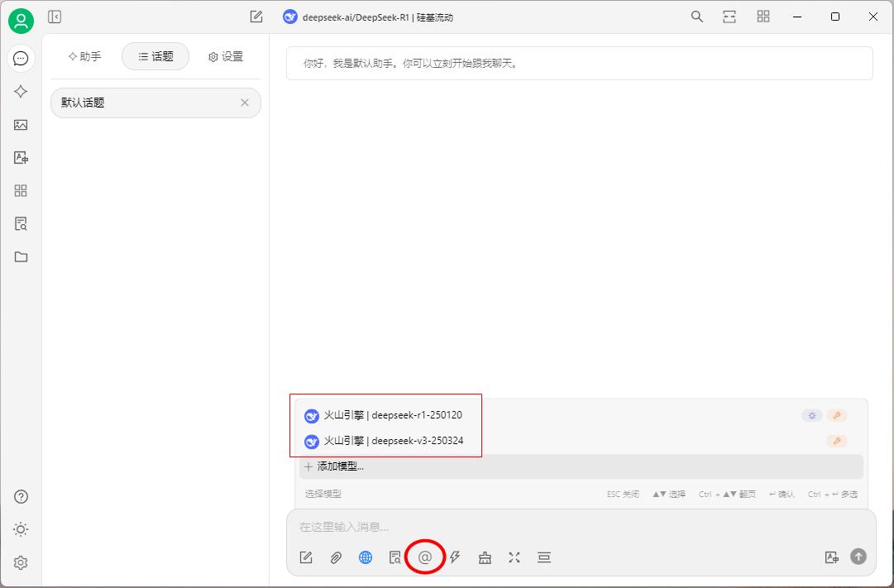
Task: Open the mini apps grid sidebar icon
Action: click(x=21, y=190)
